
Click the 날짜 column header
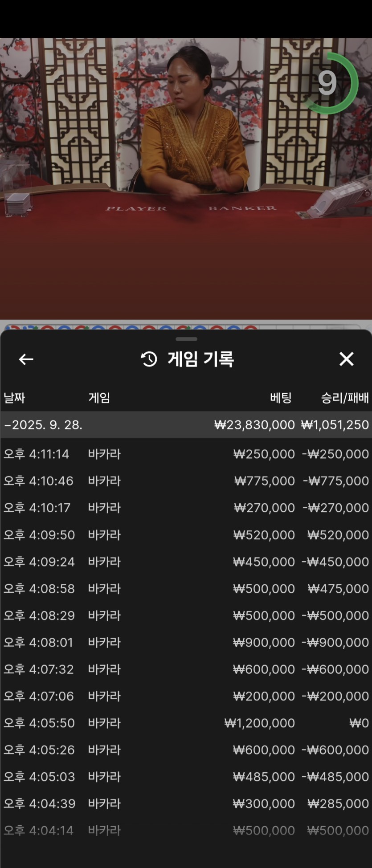click(14, 398)
